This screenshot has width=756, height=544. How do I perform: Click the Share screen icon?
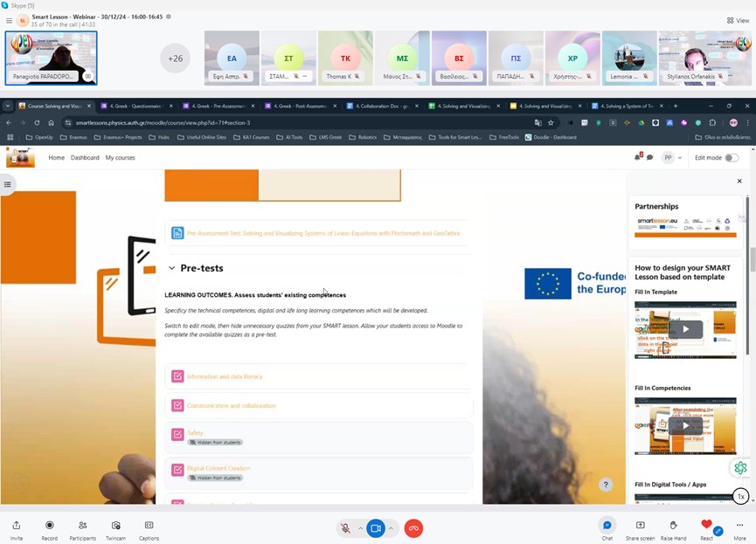click(x=640, y=526)
